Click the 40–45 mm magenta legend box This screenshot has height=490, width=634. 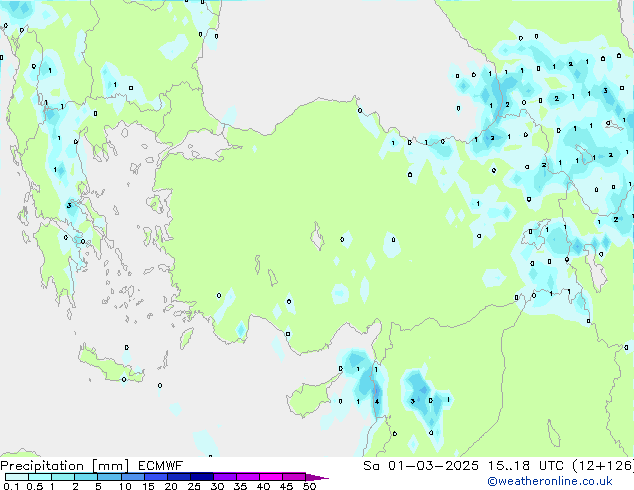pyautogui.click(x=271, y=477)
